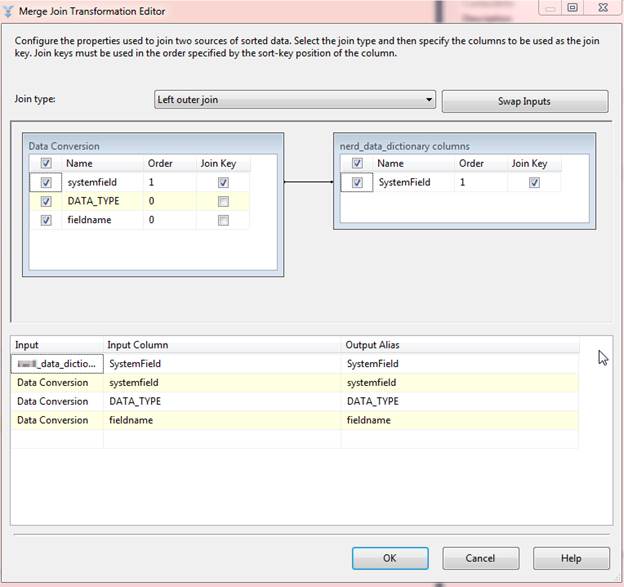Toggle the fieldname column checkbox
Image resolution: width=624 pixels, height=587 pixels.
(47, 221)
